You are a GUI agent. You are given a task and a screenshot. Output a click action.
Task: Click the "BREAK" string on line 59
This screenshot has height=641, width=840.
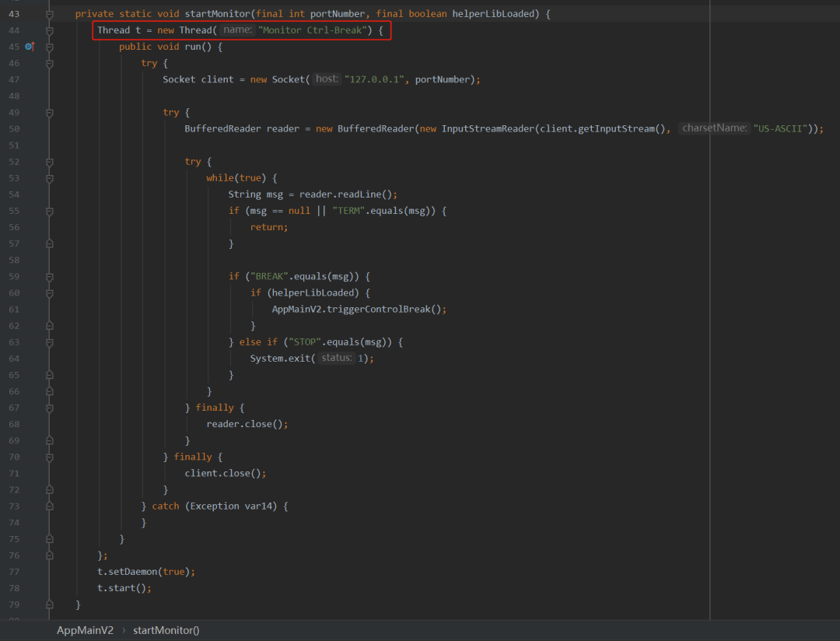coord(269,277)
